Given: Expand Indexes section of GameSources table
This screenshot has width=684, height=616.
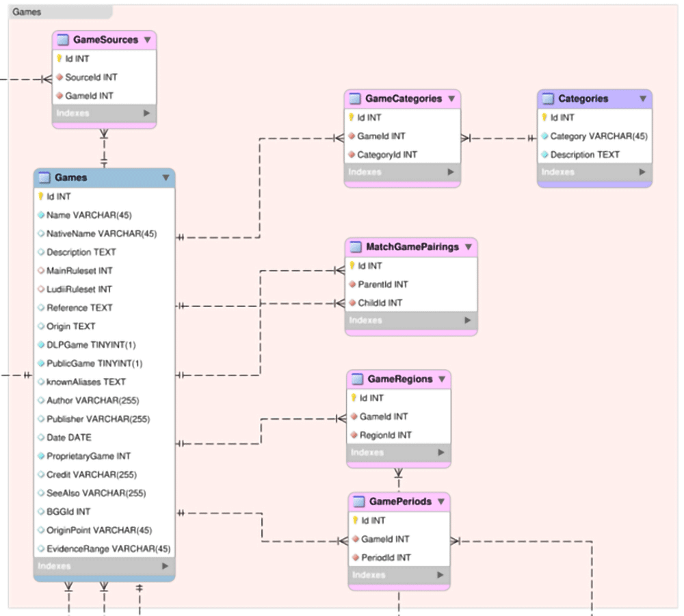Looking at the screenshot, I should (x=146, y=113).
